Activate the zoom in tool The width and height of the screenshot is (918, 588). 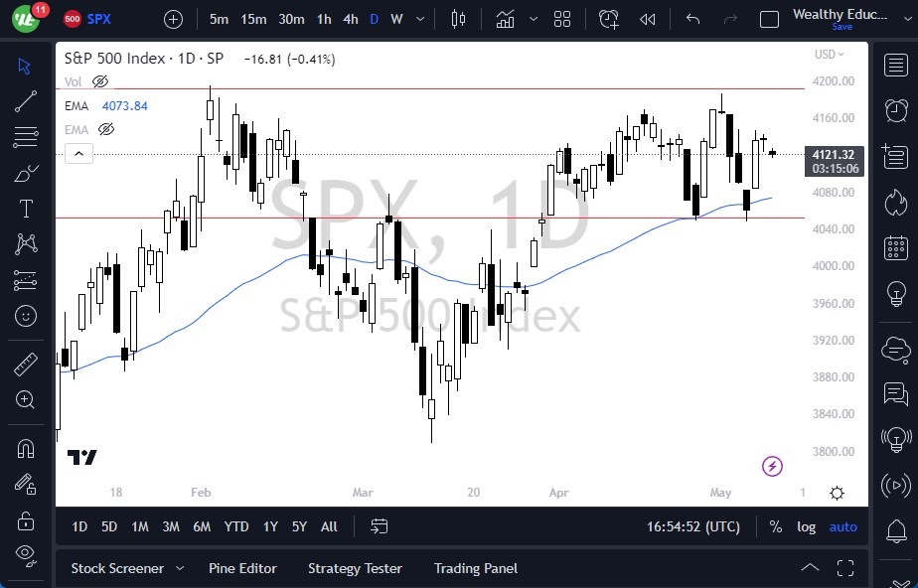pyautogui.click(x=25, y=399)
